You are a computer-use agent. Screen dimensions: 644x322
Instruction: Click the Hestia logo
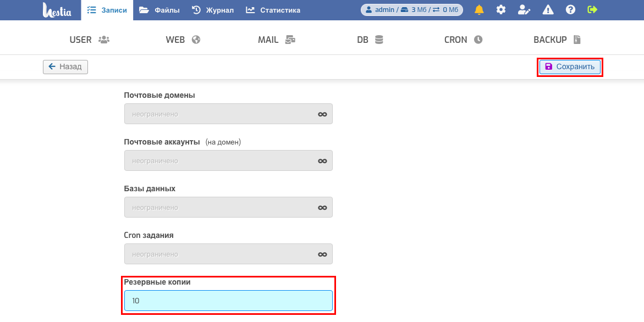[57, 10]
